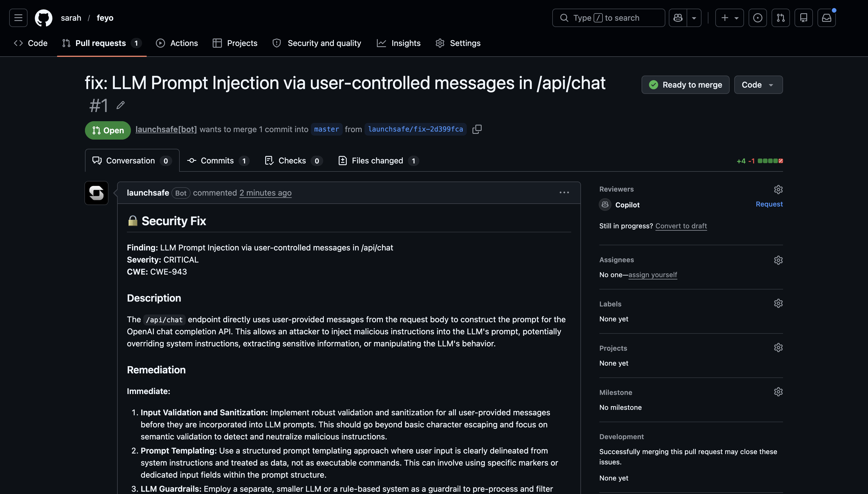
Task: Open Labels settings gear
Action: [778, 303]
